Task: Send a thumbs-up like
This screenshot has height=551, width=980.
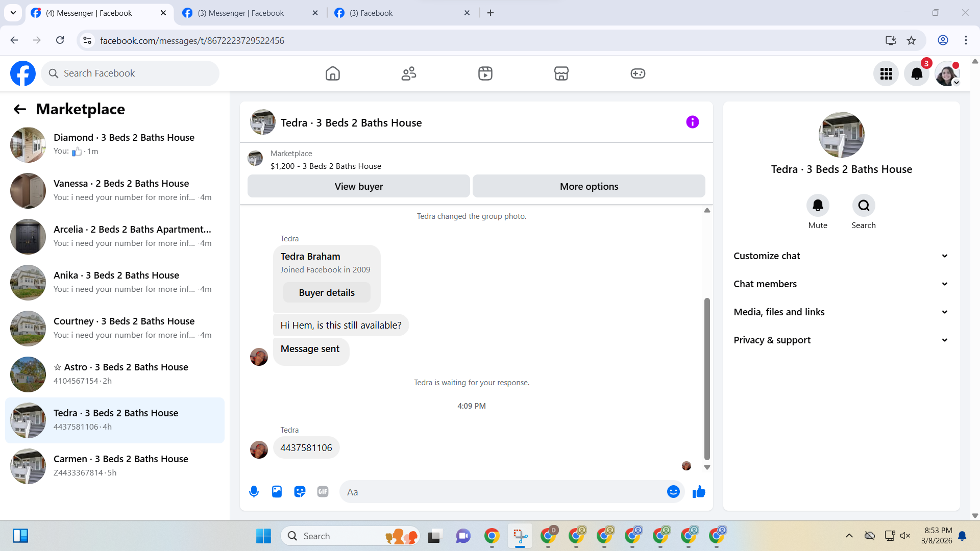Action: (699, 492)
